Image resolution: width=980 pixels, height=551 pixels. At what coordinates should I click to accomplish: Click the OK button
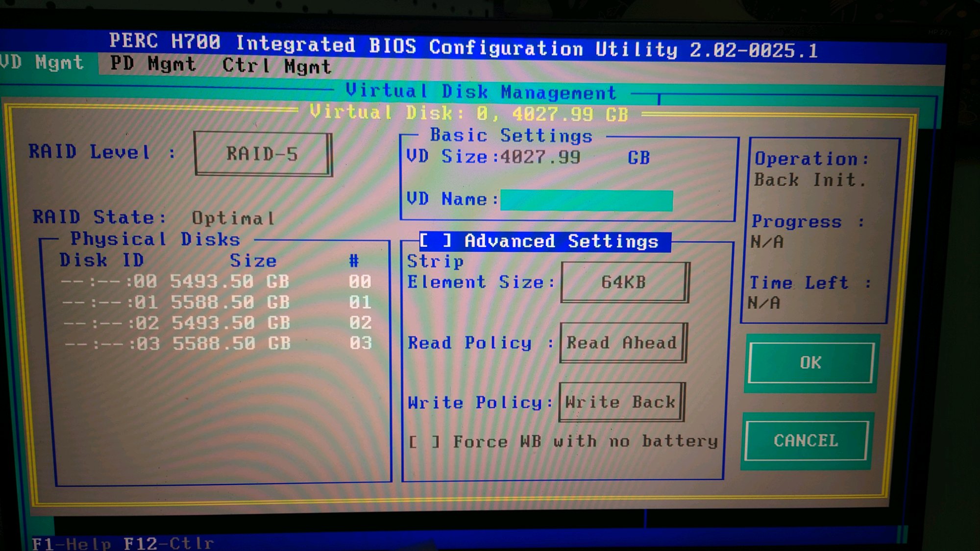pyautogui.click(x=811, y=363)
